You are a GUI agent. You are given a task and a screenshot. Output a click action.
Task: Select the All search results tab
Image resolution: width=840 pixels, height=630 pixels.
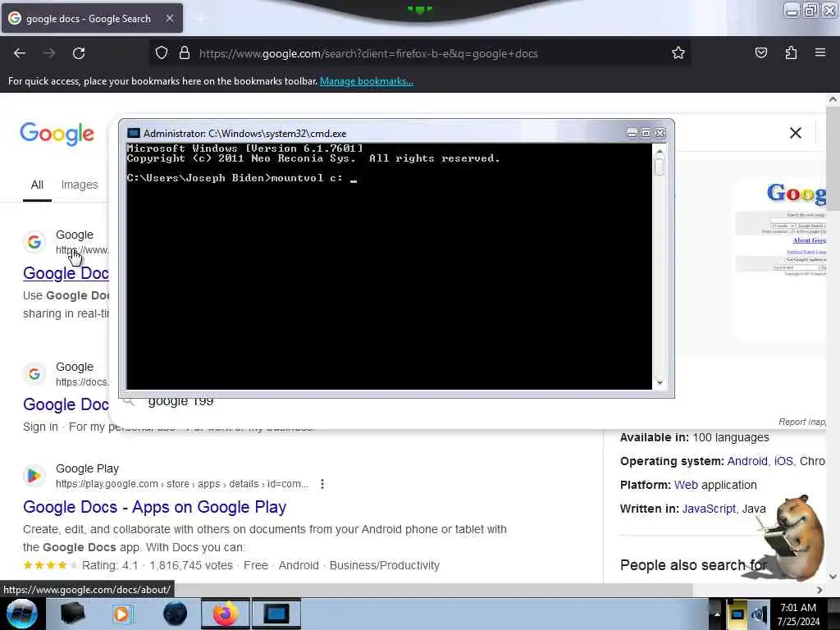pyautogui.click(x=37, y=185)
